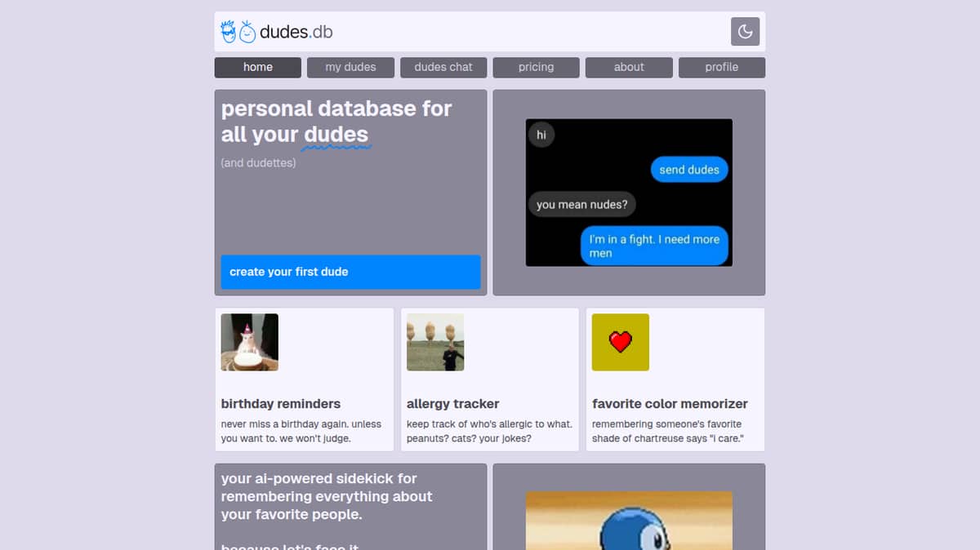Click 'personal database for all your dudes' headline

[x=336, y=122]
